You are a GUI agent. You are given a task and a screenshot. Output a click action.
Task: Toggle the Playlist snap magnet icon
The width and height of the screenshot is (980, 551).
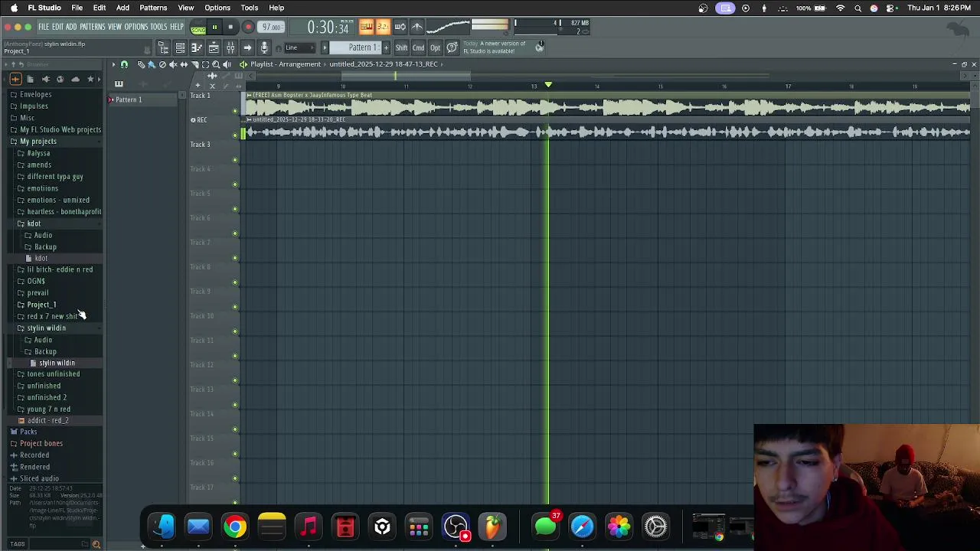pos(124,64)
